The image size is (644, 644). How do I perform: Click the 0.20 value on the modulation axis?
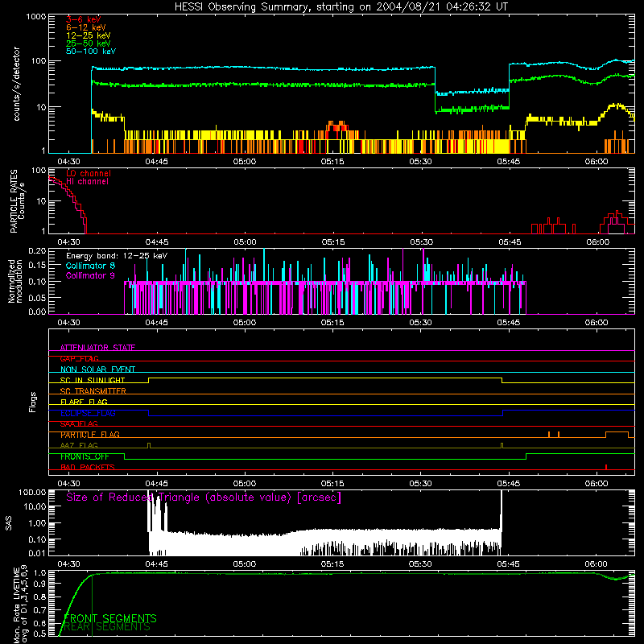37,250
